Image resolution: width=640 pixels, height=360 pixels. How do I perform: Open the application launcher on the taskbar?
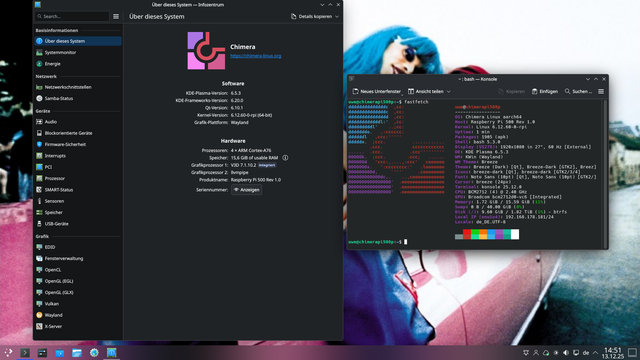click(8, 352)
